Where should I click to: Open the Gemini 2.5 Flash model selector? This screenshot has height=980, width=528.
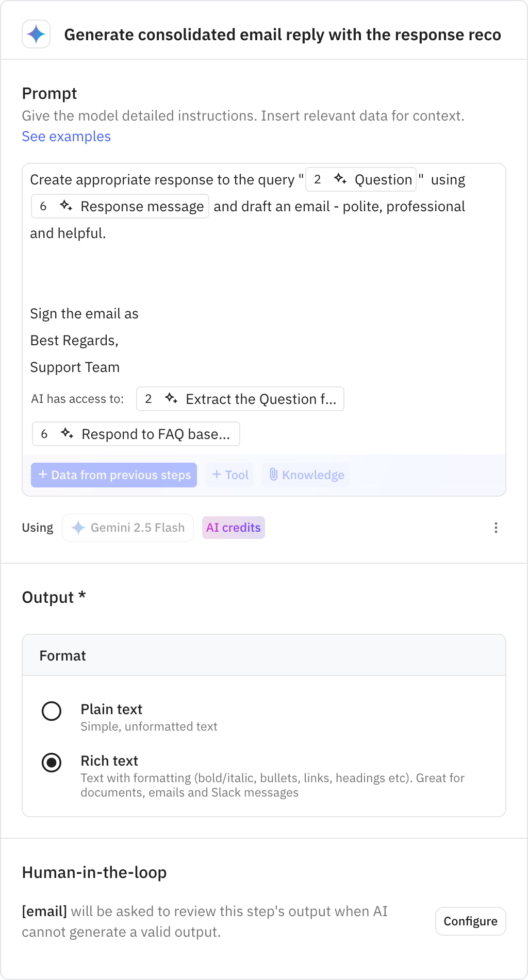click(128, 528)
